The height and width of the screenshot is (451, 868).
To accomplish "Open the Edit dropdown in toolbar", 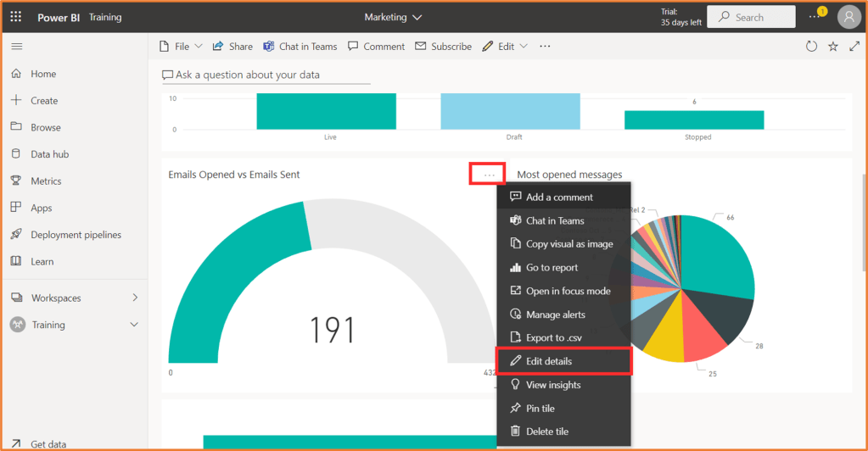I will coord(505,47).
